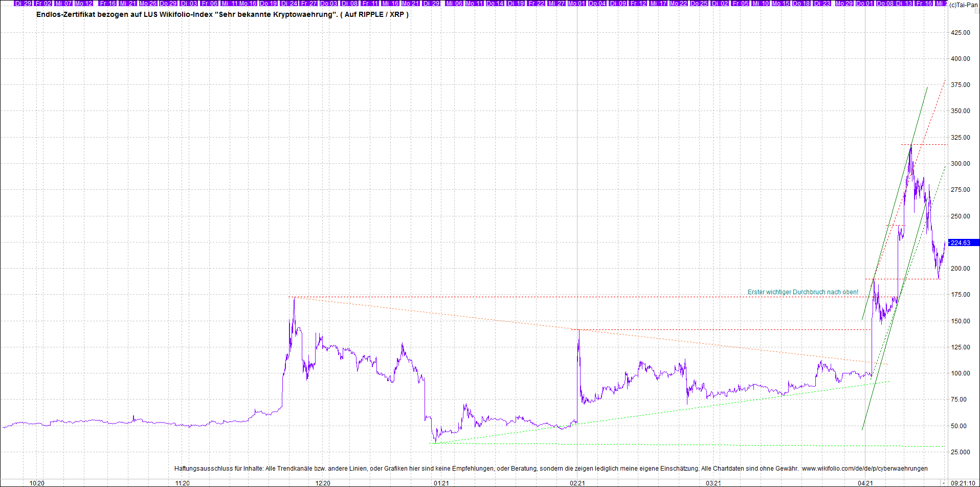
Task: Click the 'Di 23' date header
Action: click(x=822, y=3)
